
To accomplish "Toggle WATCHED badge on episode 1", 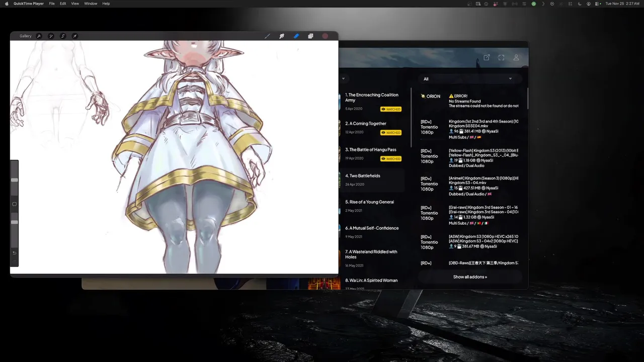I will tap(391, 109).
